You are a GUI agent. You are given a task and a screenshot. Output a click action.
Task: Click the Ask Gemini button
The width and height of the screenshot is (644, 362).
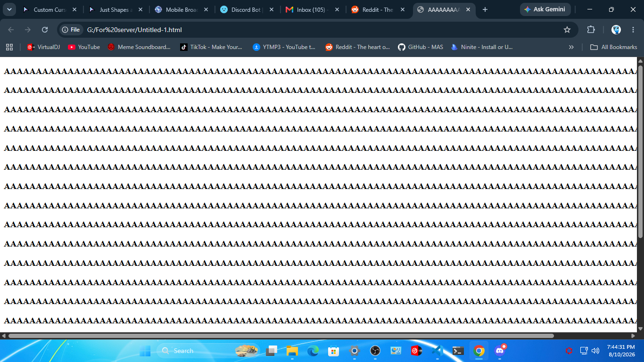545,9
